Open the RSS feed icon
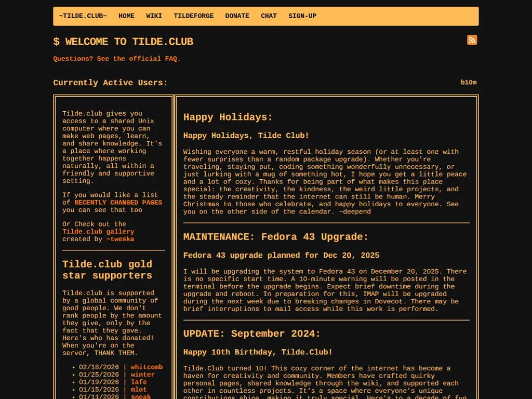This screenshot has width=532, height=399. point(472,40)
